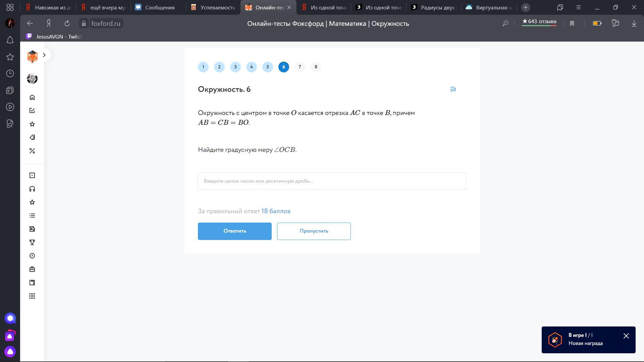
Task: Switch to Навсикая browser tab
Action: (49, 7)
